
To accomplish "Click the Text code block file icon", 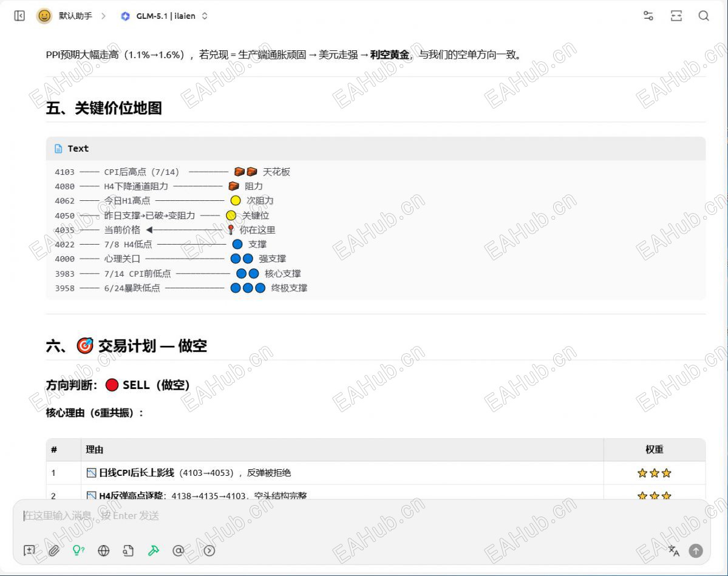I will pos(58,149).
